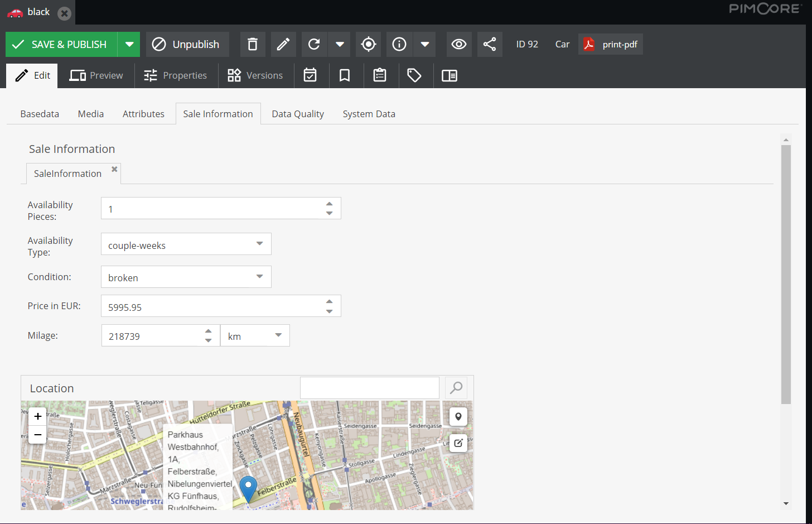Select the Attributes tab

(143, 114)
